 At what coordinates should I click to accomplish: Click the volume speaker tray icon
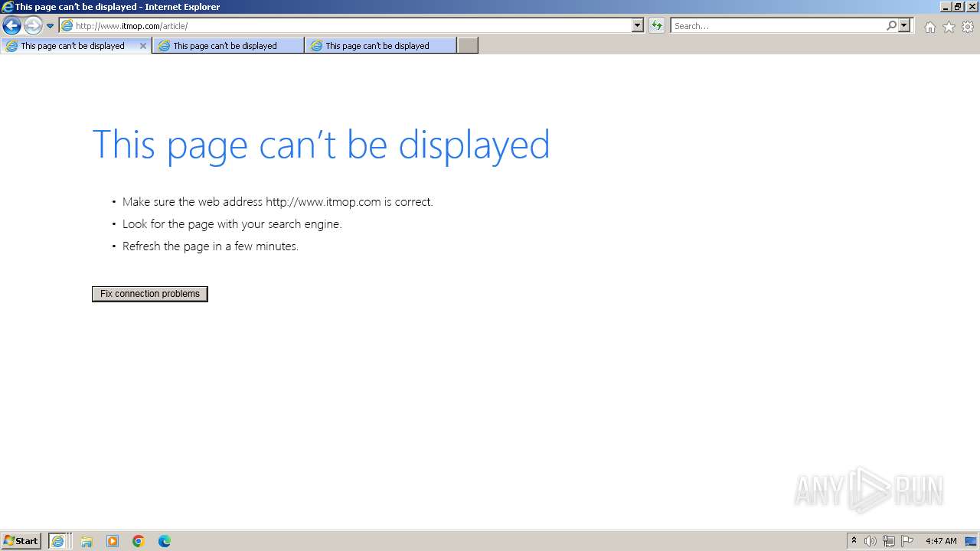pyautogui.click(x=871, y=541)
